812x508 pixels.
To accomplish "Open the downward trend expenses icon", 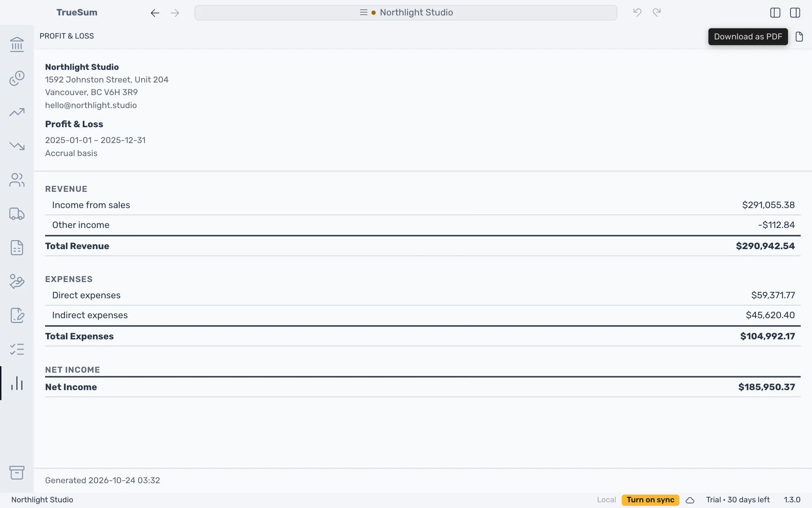I will coord(17,146).
